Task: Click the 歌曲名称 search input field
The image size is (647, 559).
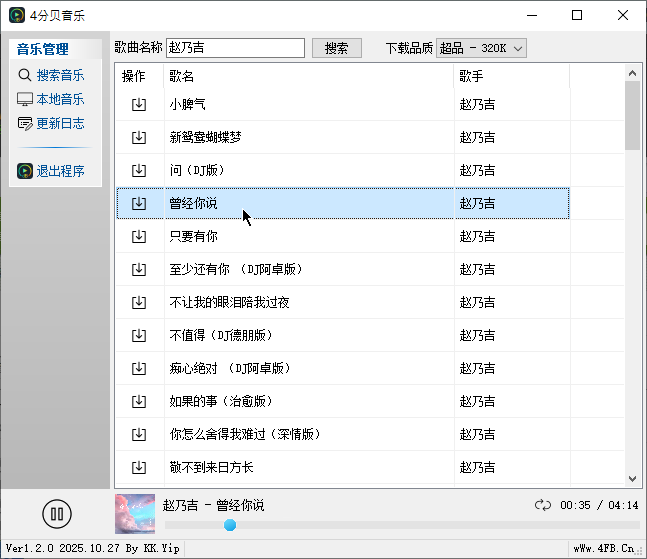Action: [x=235, y=48]
